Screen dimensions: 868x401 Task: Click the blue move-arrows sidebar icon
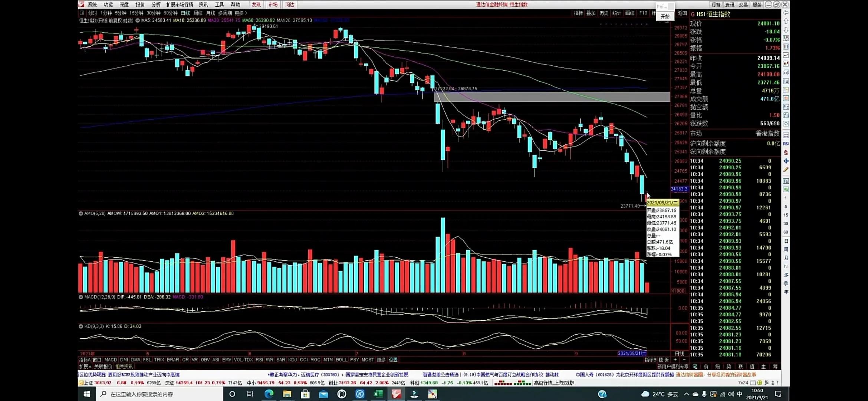click(786, 161)
